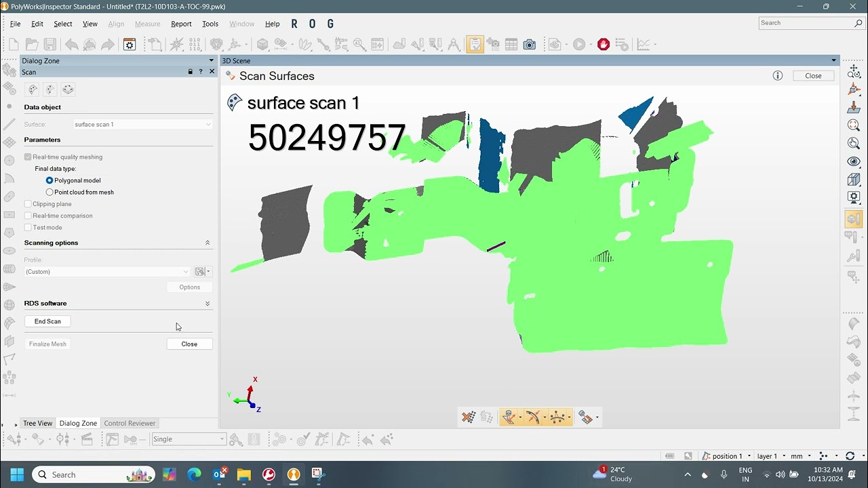
Task: Click the refresh icon in status bar
Action: pyautogui.click(x=850, y=456)
